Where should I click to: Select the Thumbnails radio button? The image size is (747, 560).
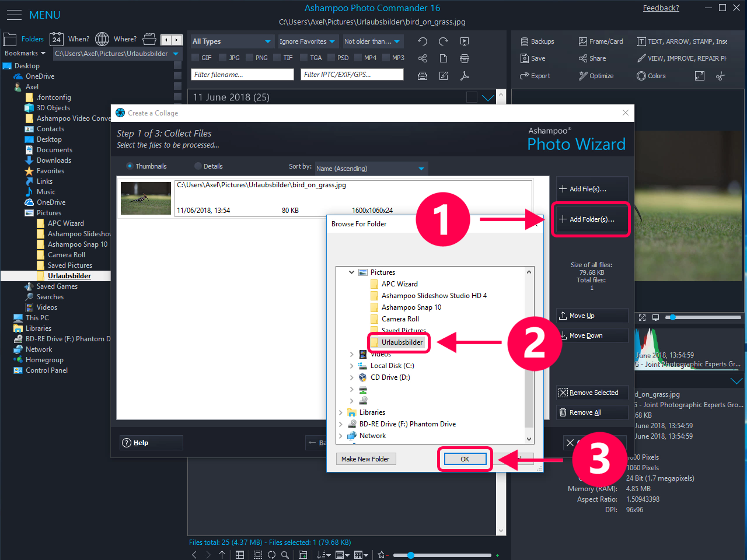coord(130,166)
